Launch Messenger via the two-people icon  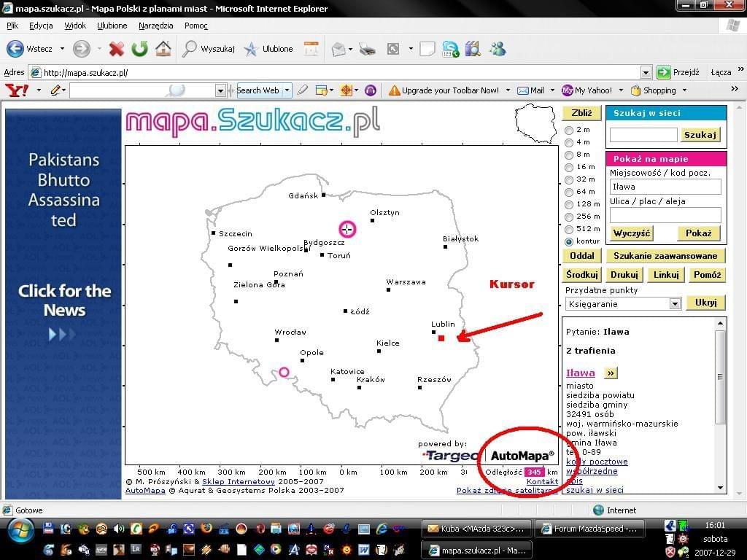498,49
